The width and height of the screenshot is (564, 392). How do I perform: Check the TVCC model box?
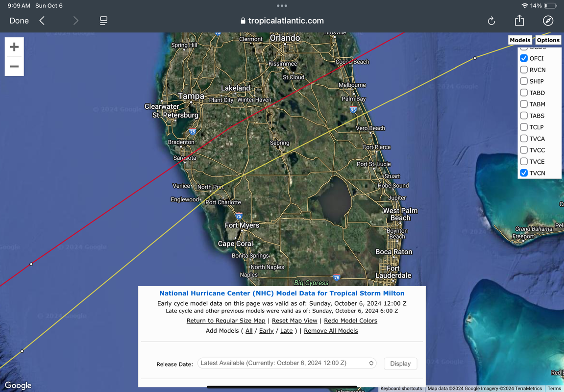pos(524,150)
